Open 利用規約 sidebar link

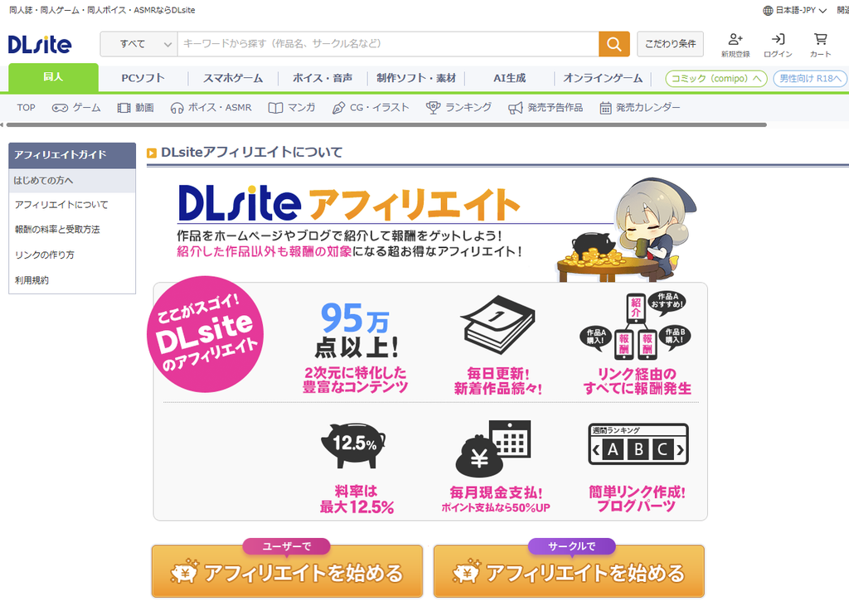click(32, 280)
